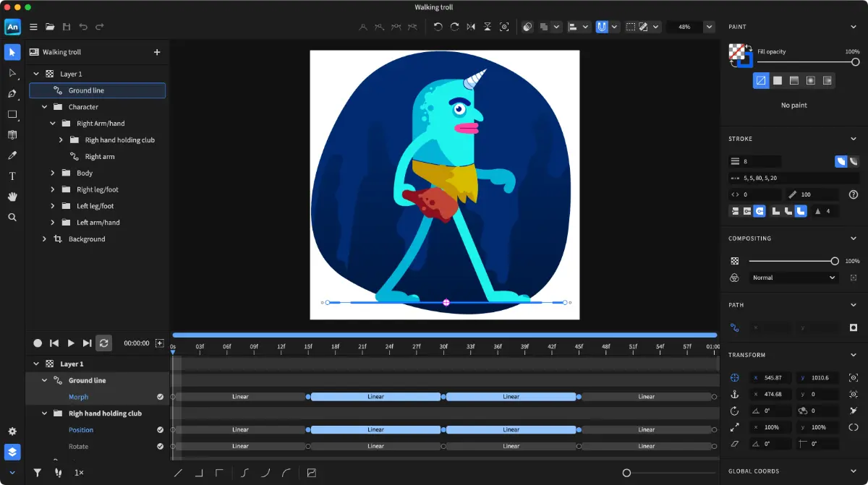The height and width of the screenshot is (485, 868).
Task: Toggle the magnet snapping button
Action: (602, 27)
